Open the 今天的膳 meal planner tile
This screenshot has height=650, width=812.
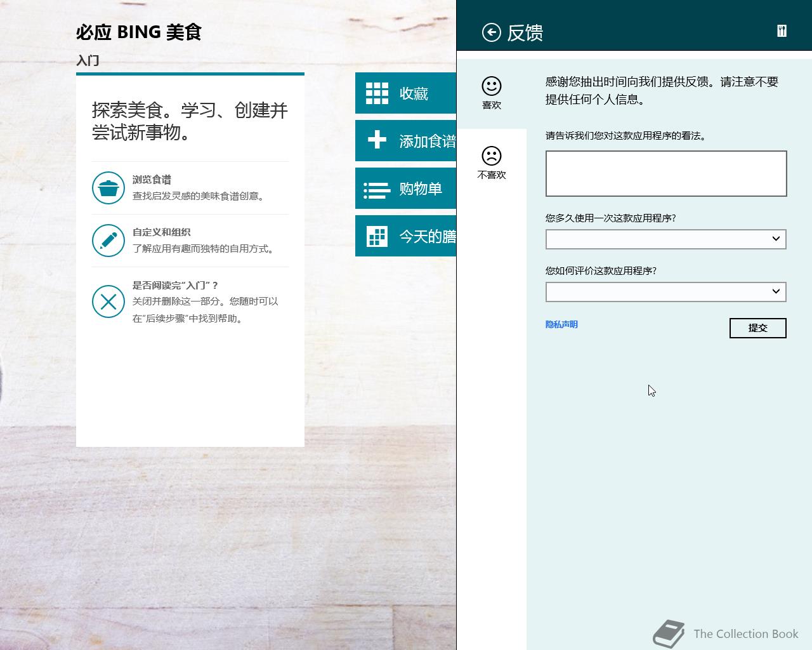[405, 236]
